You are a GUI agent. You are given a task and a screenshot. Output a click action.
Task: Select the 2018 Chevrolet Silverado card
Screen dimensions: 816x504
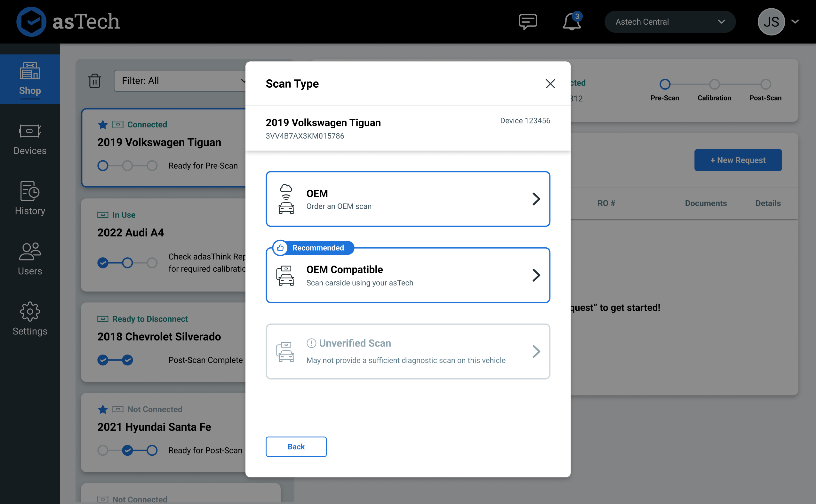click(x=164, y=342)
